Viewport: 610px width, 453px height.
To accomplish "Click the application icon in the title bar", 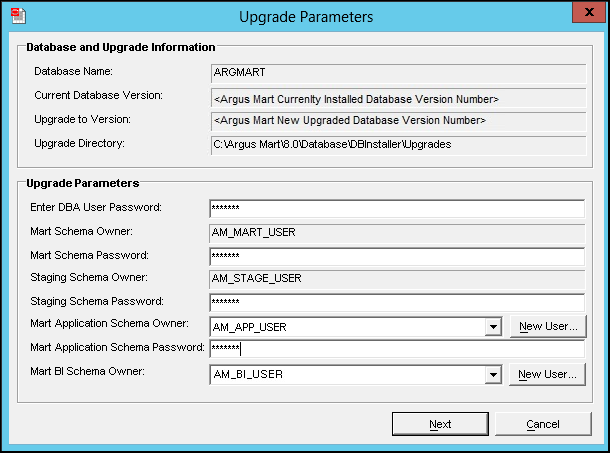I will (x=18, y=16).
